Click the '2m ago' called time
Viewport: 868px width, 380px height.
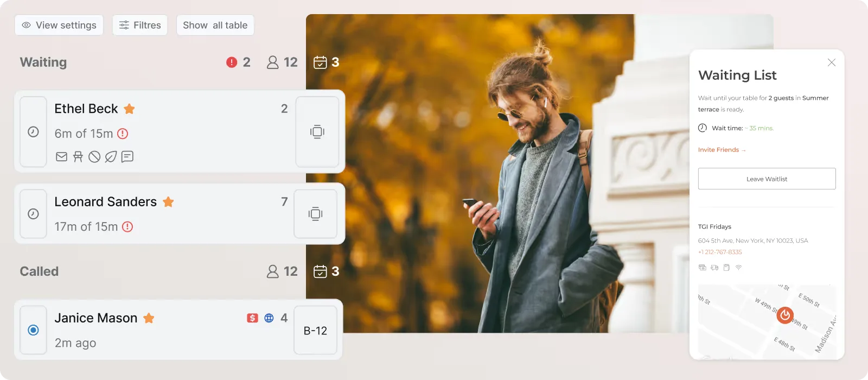pos(75,343)
